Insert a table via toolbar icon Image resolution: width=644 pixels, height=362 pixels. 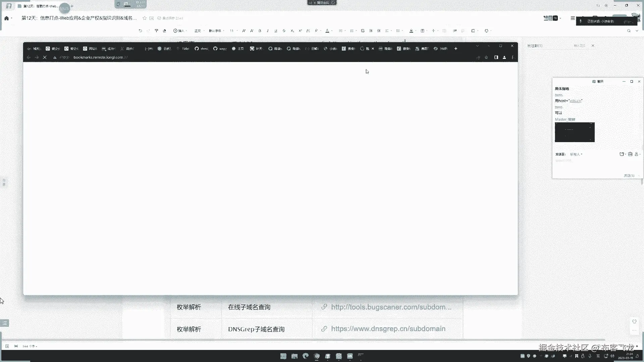[x=423, y=31]
